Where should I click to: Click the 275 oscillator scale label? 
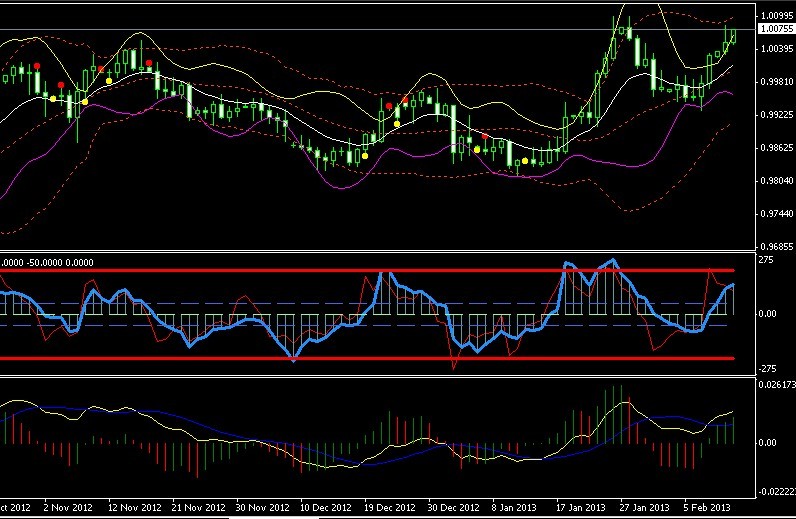766,260
